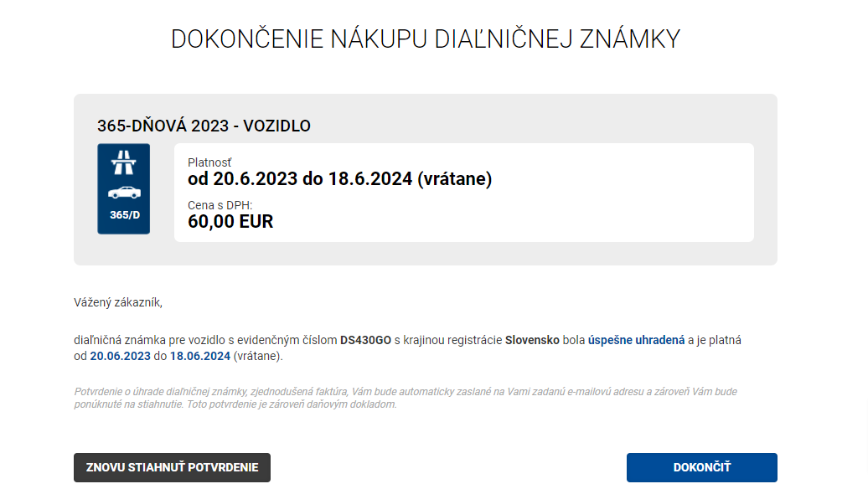Select the licence plate number DS430GO
Viewport: 868px width, 489px height.
click(x=365, y=340)
